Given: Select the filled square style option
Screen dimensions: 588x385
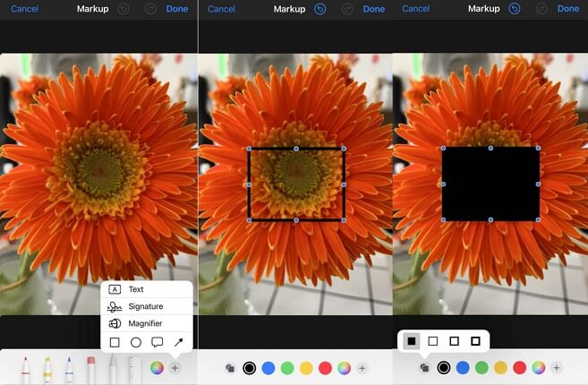Looking at the screenshot, I should pos(412,341).
